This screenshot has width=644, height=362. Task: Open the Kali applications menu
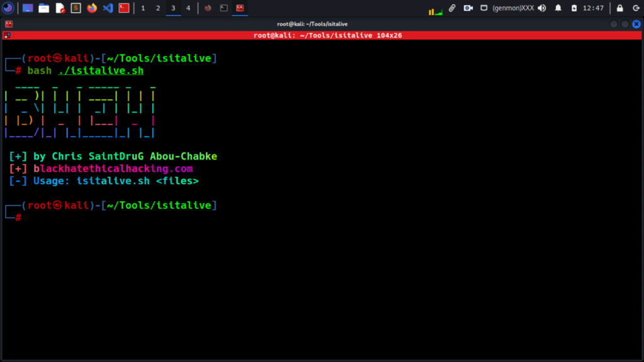8,8
